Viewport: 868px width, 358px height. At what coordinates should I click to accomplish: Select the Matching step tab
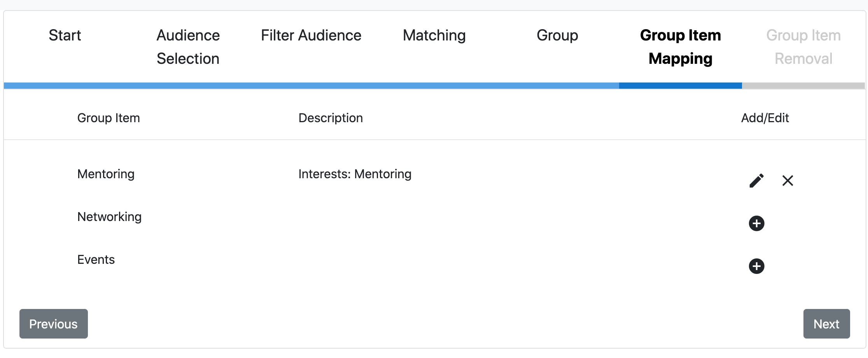434,35
